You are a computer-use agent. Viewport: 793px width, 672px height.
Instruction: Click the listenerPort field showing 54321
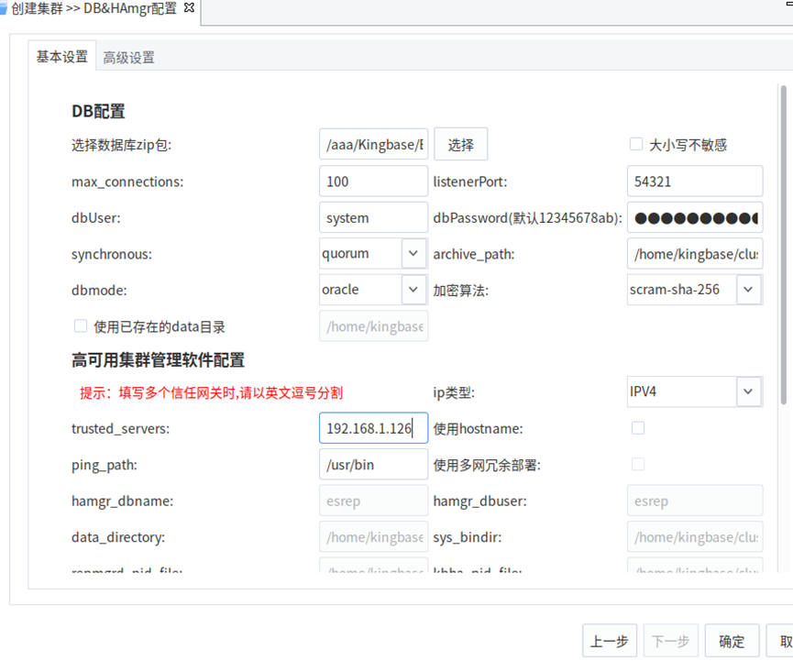(695, 182)
